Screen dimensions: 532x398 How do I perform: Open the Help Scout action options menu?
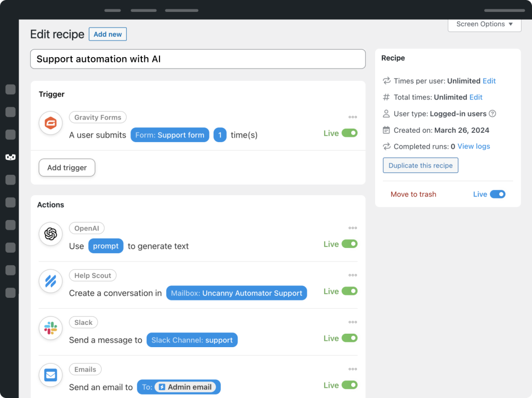[x=353, y=275]
